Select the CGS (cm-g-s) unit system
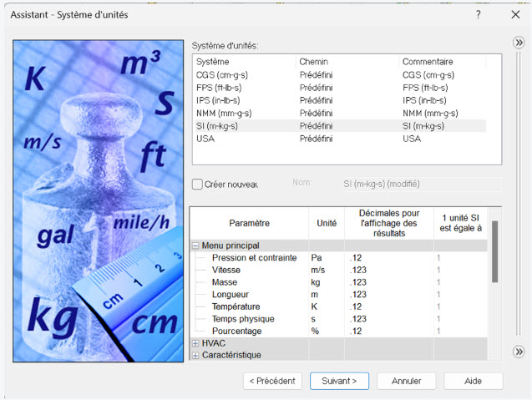The height and width of the screenshot is (400, 532). click(x=221, y=75)
